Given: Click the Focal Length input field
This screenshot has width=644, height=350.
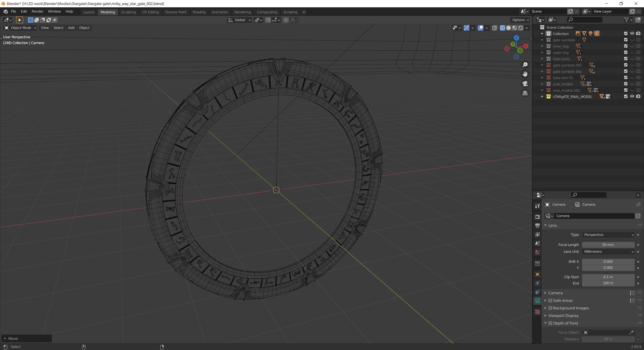Looking at the screenshot, I should pos(608,244).
